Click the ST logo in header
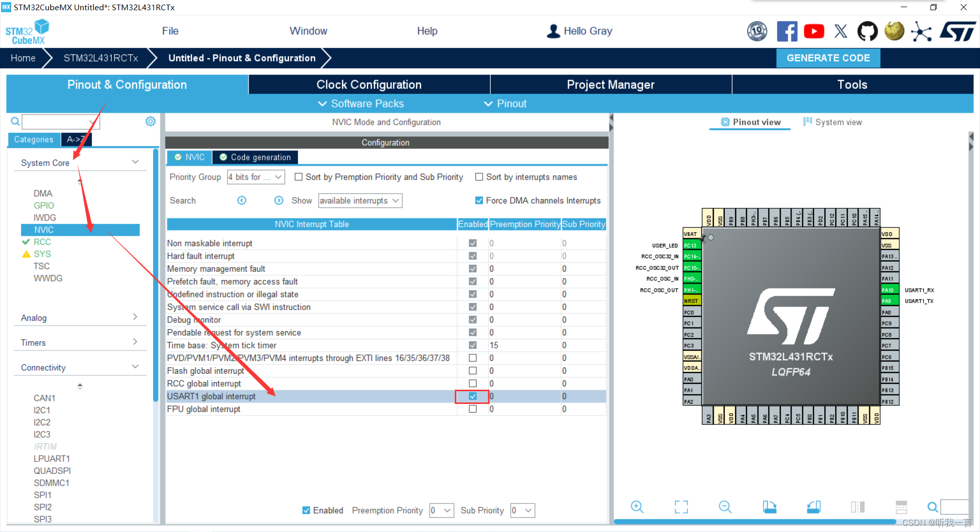Image resolution: width=980 pixels, height=532 pixels. (958, 31)
